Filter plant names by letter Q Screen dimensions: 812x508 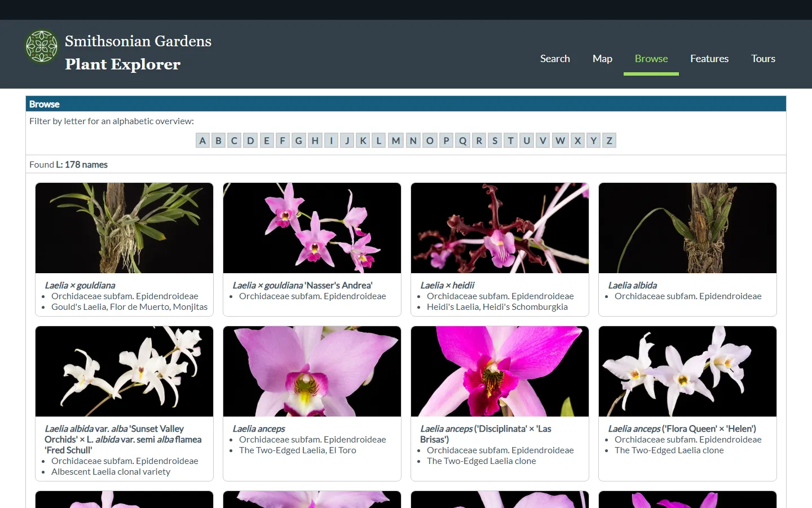pos(463,141)
